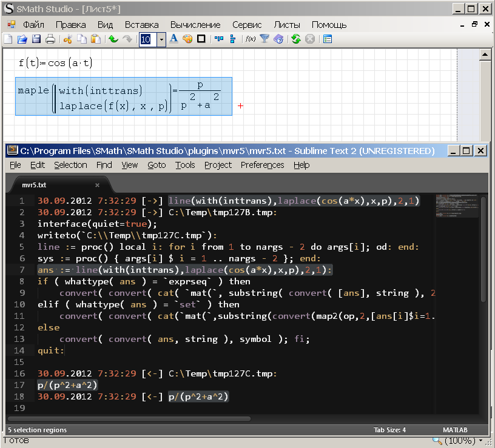Close the mvr5.txt tab
The width and height of the screenshot is (495, 448).
click(97, 185)
